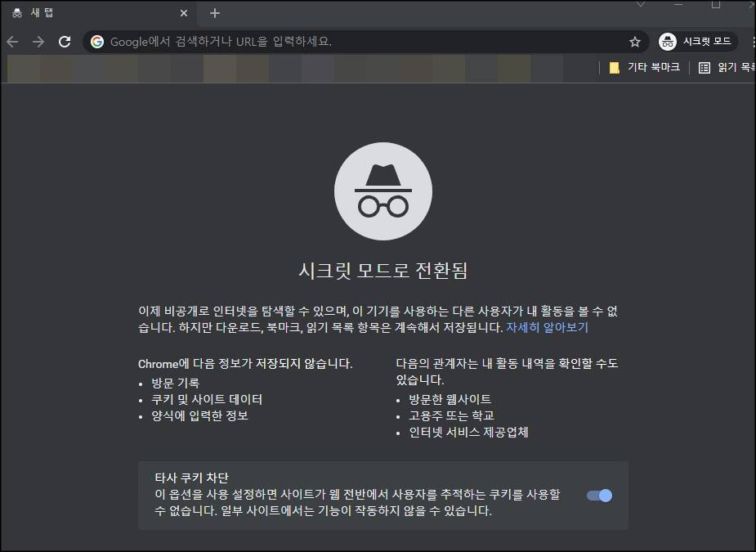Click the 방문 기록 list item
The image size is (756, 552).
[x=175, y=383]
